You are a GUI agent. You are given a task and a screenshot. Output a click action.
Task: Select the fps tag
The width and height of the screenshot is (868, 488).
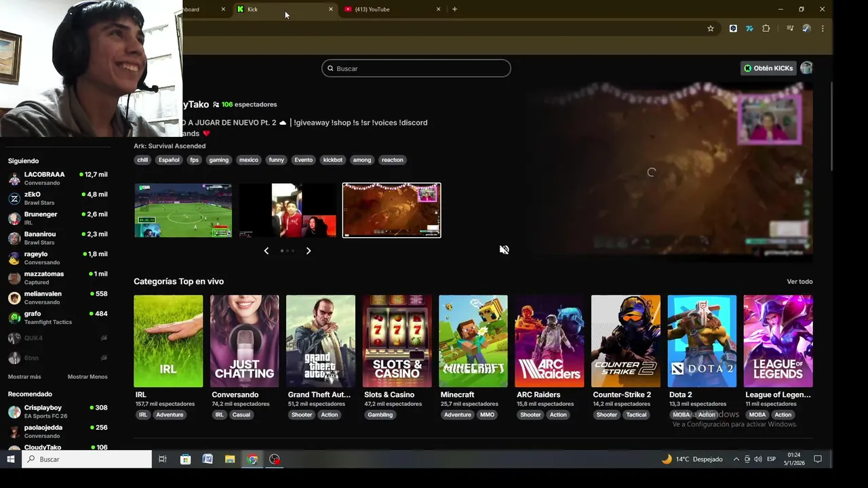[195, 160]
